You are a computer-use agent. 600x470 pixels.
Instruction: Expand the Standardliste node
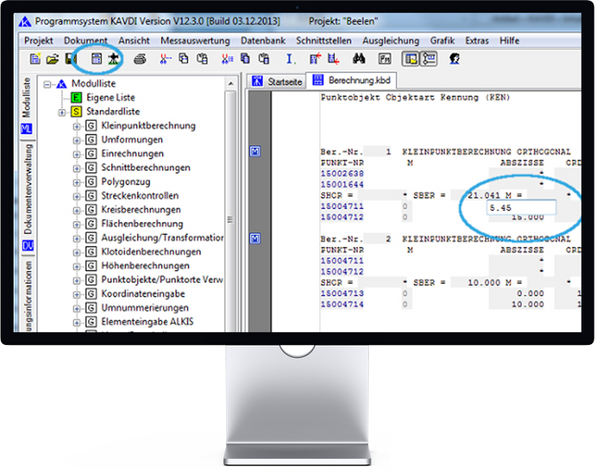pyautogui.click(x=62, y=112)
